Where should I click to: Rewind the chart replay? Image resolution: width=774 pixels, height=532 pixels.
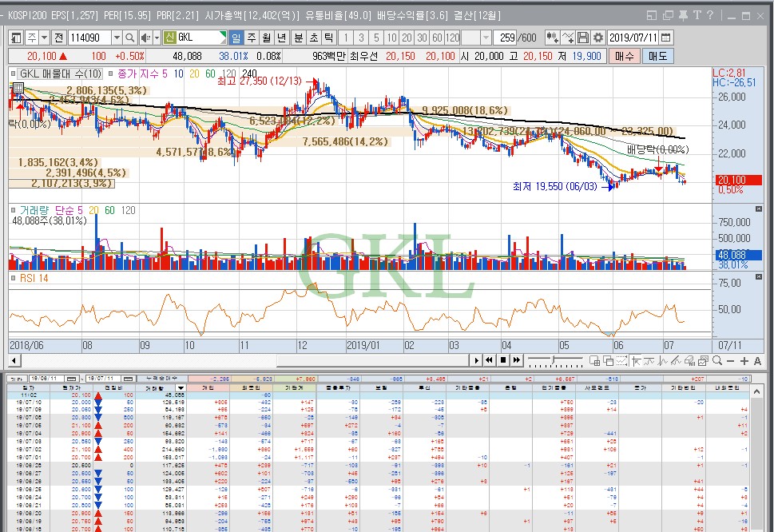pyautogui.click(x=489, y=360)
